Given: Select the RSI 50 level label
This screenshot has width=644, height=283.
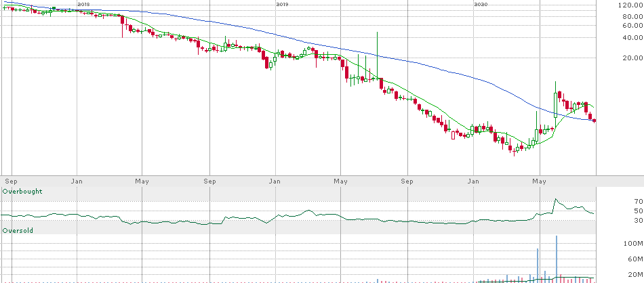Looking at the screenshot, I should click(638, 211).
